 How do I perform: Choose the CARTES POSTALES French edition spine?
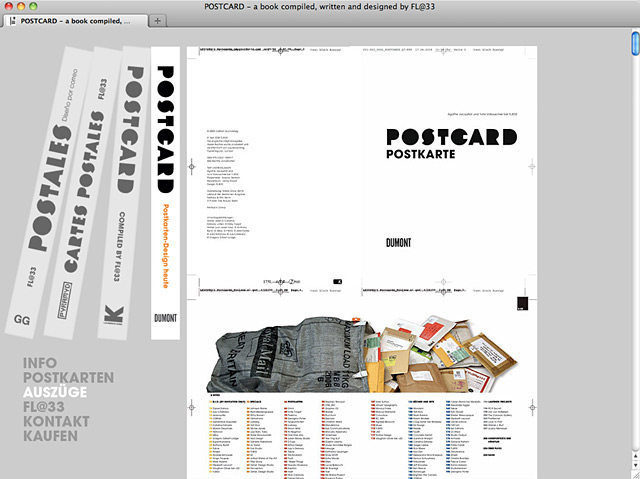point(82,194)
